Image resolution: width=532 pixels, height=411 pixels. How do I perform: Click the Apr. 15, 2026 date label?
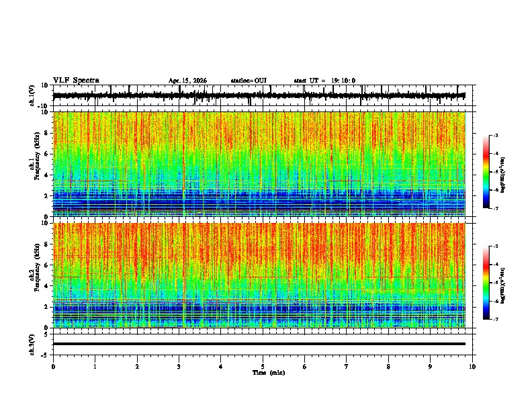point(187,81)
